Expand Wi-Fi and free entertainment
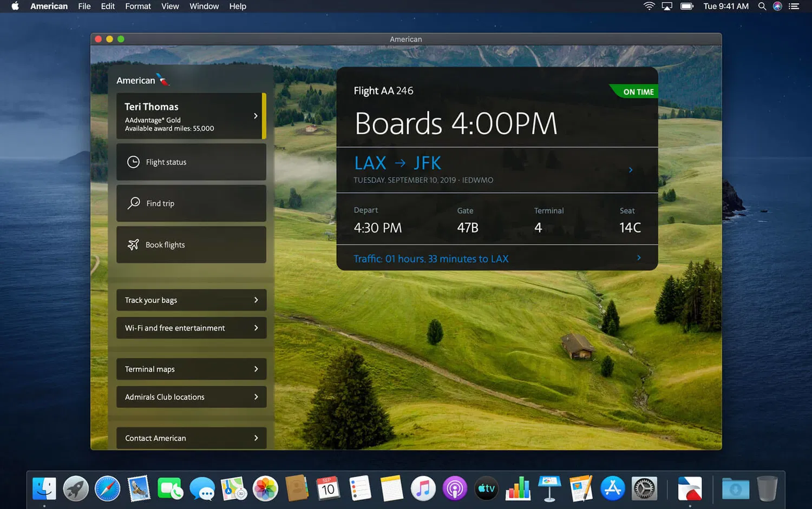 191,328
